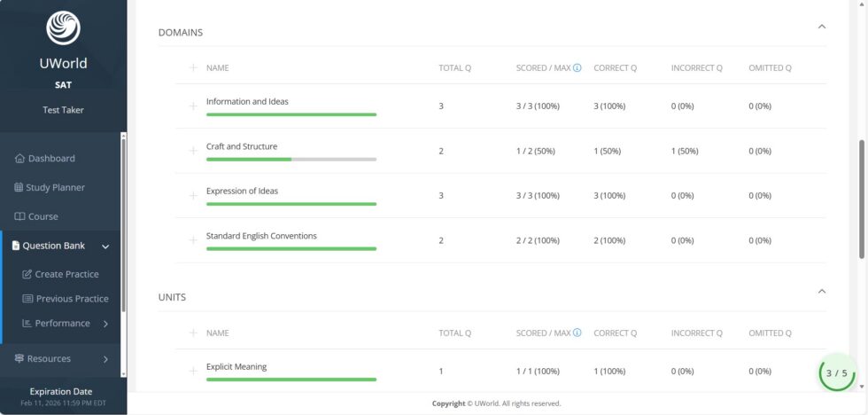Click info icon beside Units Scored / Max
The width and height of the screenshot is (868, 415).
[x=577, y=333]
